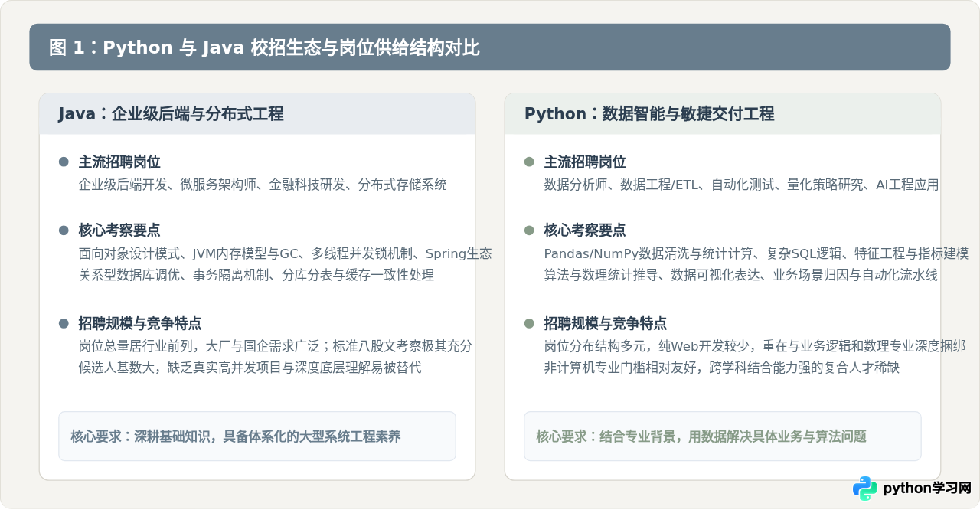Click '主流招聘岗位' heading in the Java card
Viewport: 980px width, 510px height.
click(119, 162)
